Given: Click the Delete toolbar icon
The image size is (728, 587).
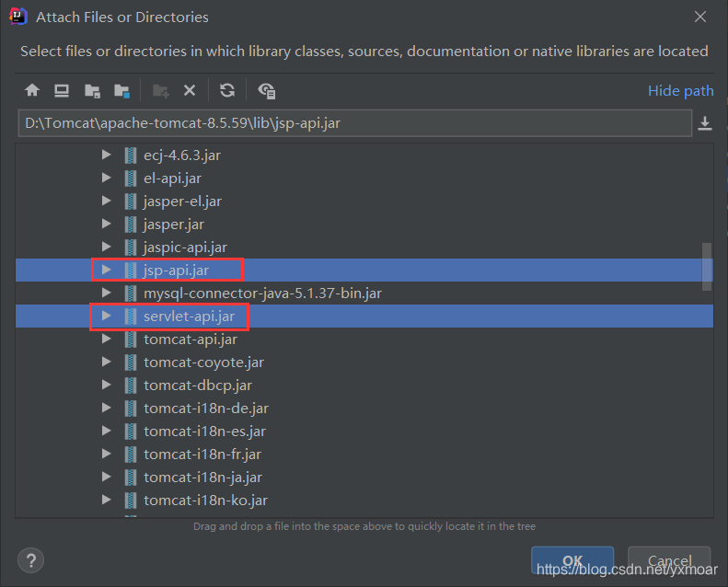Looking at the screenshot, I should (x=190, y=90).
